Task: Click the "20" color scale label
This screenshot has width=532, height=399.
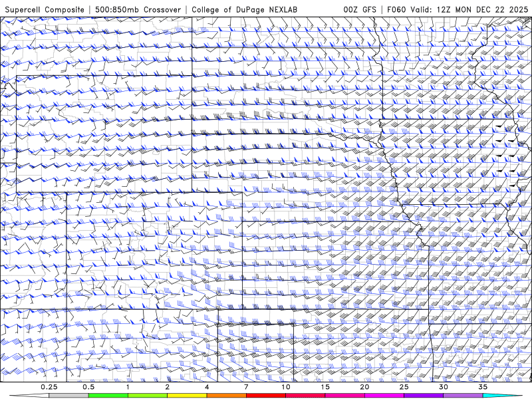Action: click(x=364, y=387)
